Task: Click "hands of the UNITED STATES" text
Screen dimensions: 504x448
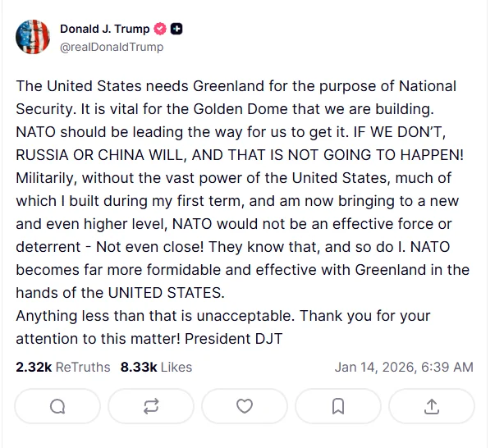Action: tap(120, 293)
